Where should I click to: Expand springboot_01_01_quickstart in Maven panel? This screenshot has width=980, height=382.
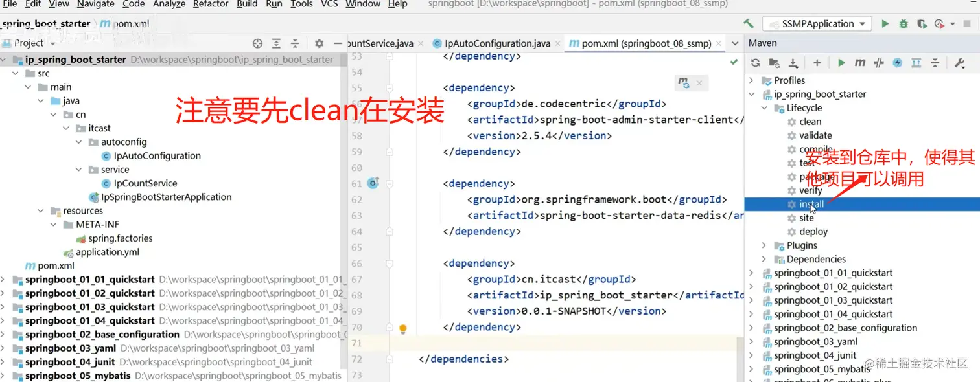pos(751,273)
